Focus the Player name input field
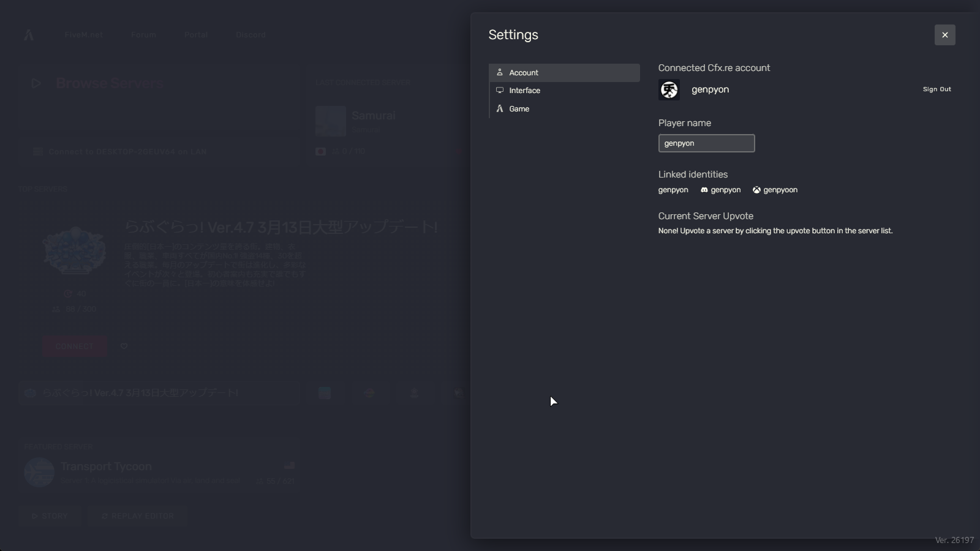 tap(706, 143)
